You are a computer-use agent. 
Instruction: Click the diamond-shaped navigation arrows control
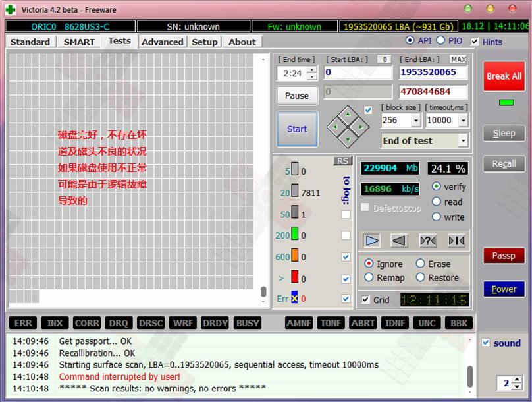pyautogui.click(x=348, y=125)
